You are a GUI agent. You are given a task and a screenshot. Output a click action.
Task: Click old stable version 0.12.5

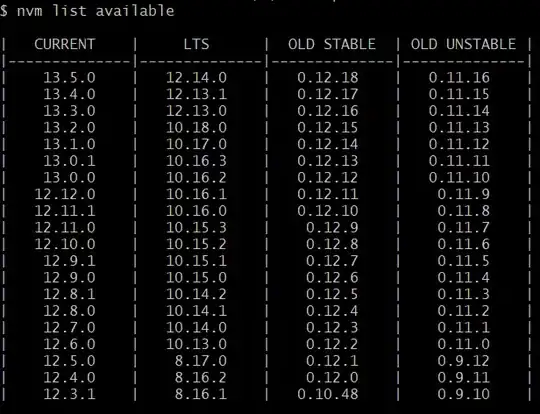332,294
